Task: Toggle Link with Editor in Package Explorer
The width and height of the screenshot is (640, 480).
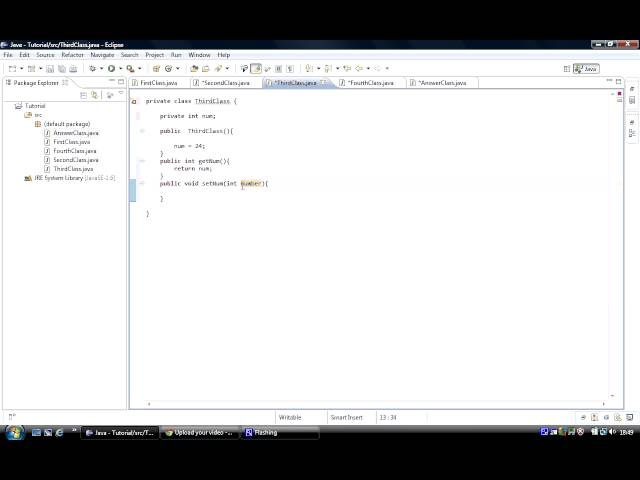Action: click(x=95, y=95)
